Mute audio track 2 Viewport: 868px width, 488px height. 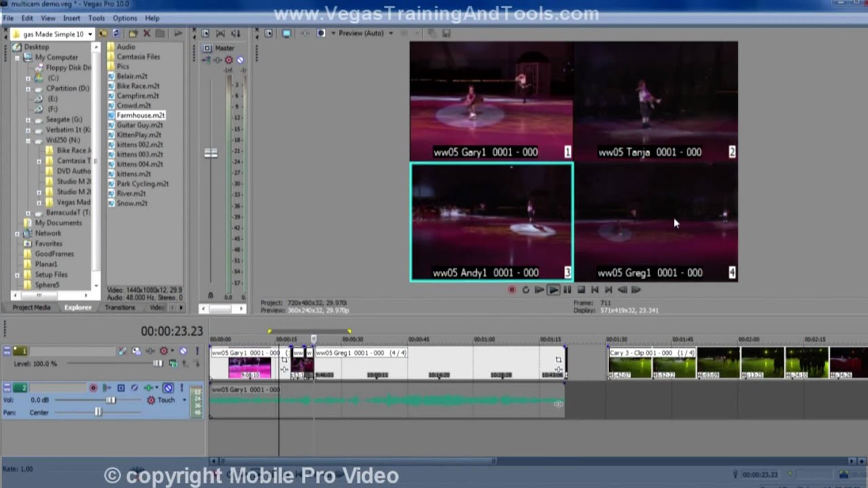click(168, 388)
